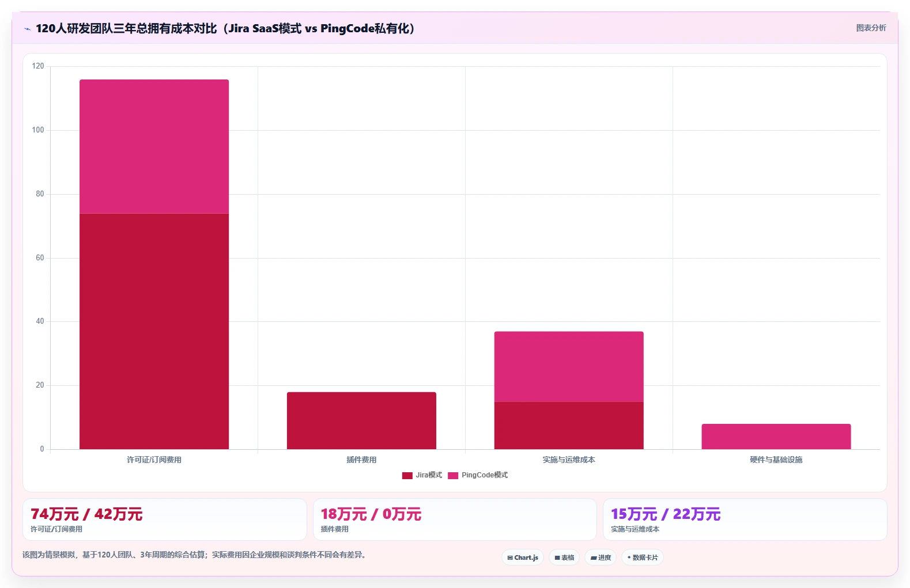Click the 74万元 / 42万元 data card

pyautogui.click(x=165, y=519)
